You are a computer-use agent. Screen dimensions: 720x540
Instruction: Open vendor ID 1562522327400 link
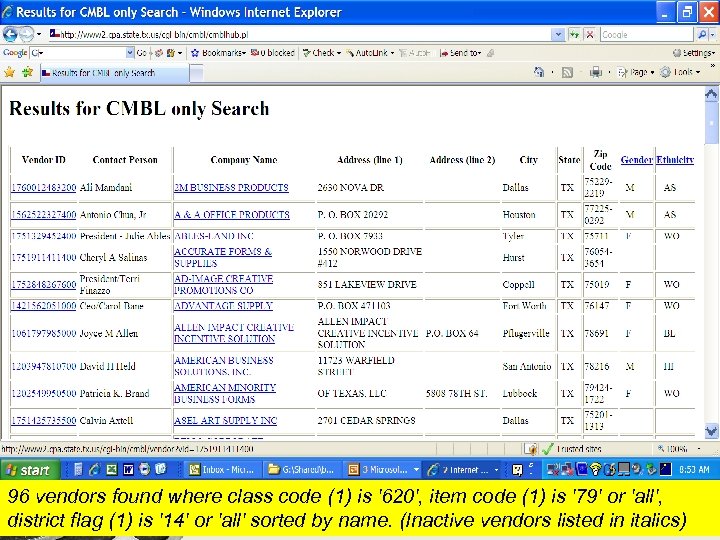[44, 214]
